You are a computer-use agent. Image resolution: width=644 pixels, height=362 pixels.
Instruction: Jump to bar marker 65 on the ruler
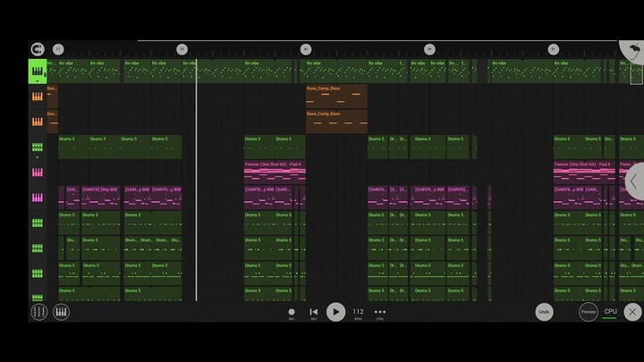(x=429, y=49)
